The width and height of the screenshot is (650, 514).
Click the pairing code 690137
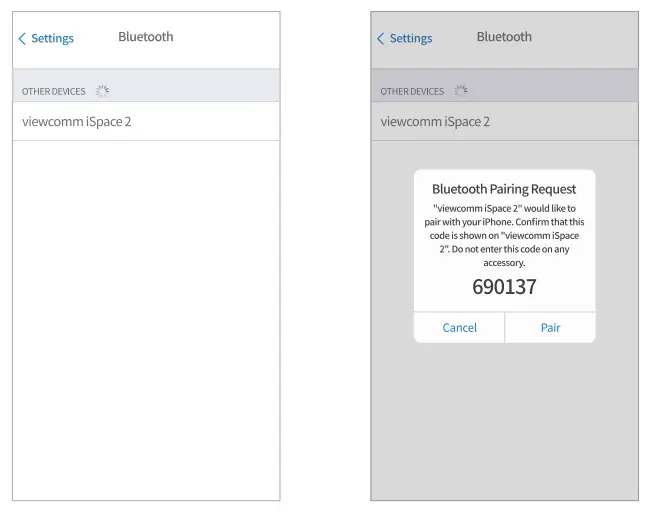point(504,287)
